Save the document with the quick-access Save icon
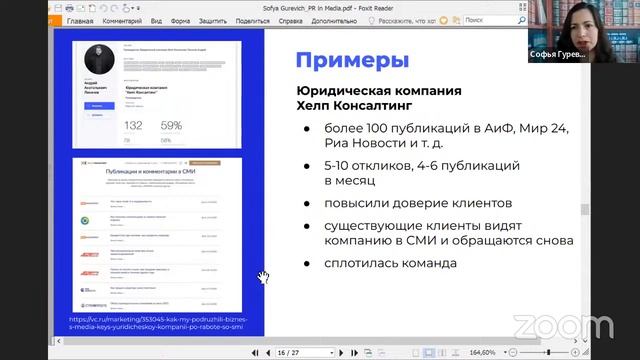The height and width of the screenshot is (360, 640). [58, 8]
